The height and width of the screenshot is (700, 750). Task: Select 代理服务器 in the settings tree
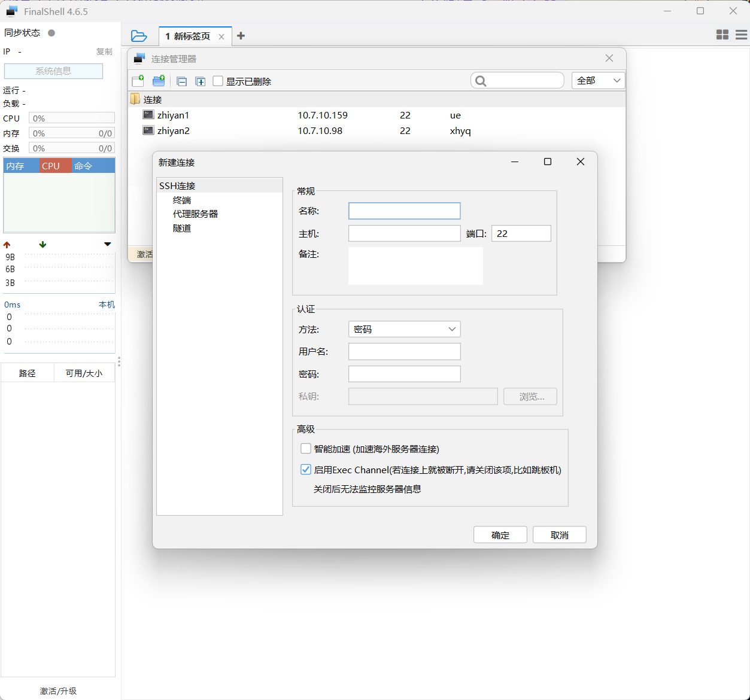(195, 214)
